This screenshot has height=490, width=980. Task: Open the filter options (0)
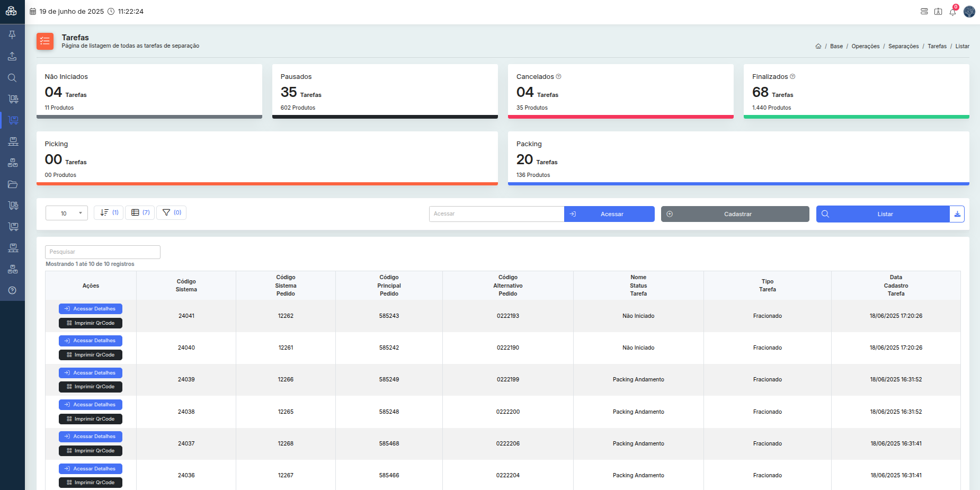tap(171, 212)
